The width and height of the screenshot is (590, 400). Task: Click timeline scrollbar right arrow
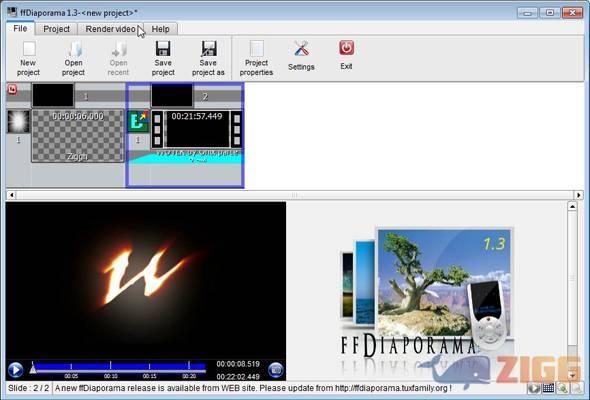tap(579, 195)
